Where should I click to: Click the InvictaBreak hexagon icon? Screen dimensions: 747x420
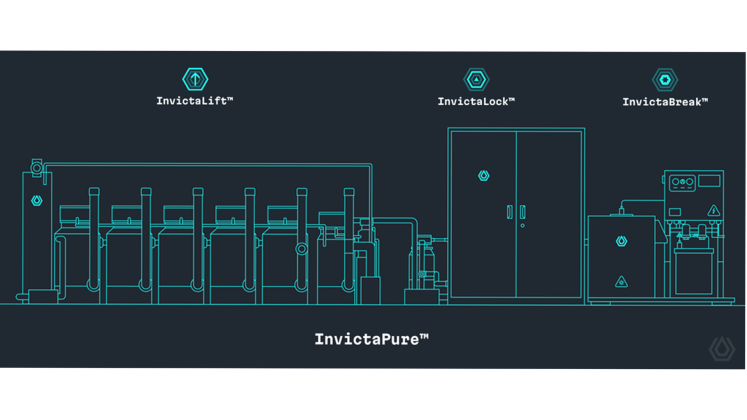pos(664,79)
